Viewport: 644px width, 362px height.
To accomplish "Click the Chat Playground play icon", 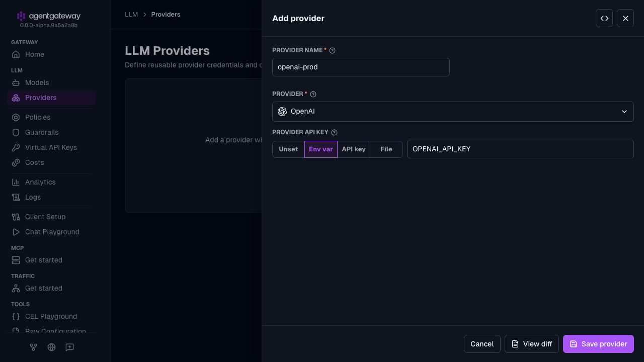I will pyautogui.click(x=16, y=232).
